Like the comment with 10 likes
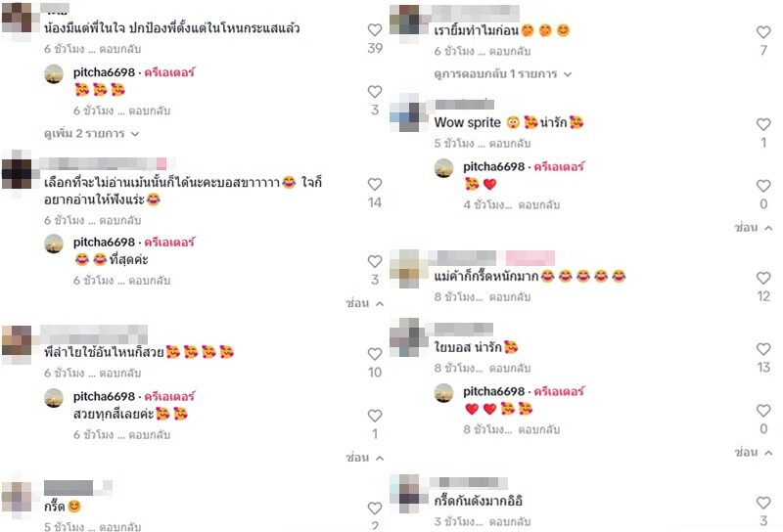 375,354
